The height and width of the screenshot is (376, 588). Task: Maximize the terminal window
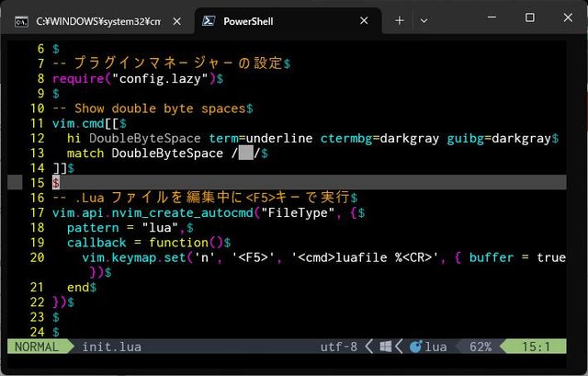pyautogui.click(x=529, y=18)
